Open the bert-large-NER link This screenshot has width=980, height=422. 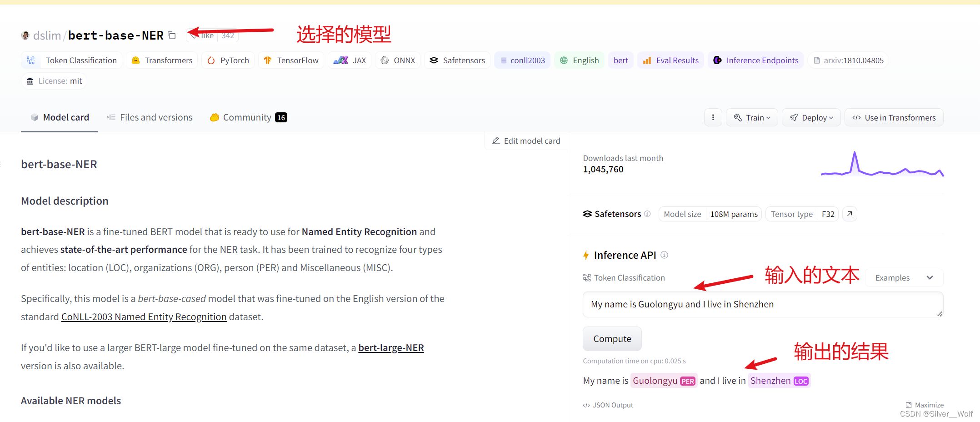391,348
